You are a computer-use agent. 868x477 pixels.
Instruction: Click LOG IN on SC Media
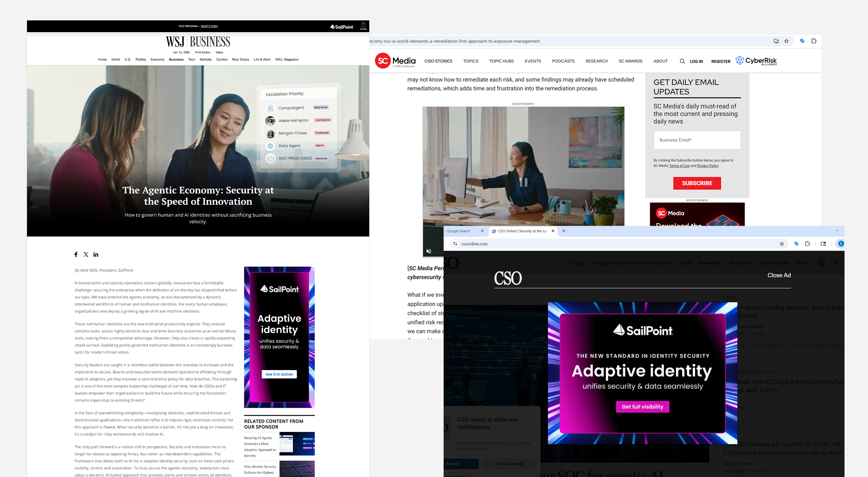(x=696, y=61)
